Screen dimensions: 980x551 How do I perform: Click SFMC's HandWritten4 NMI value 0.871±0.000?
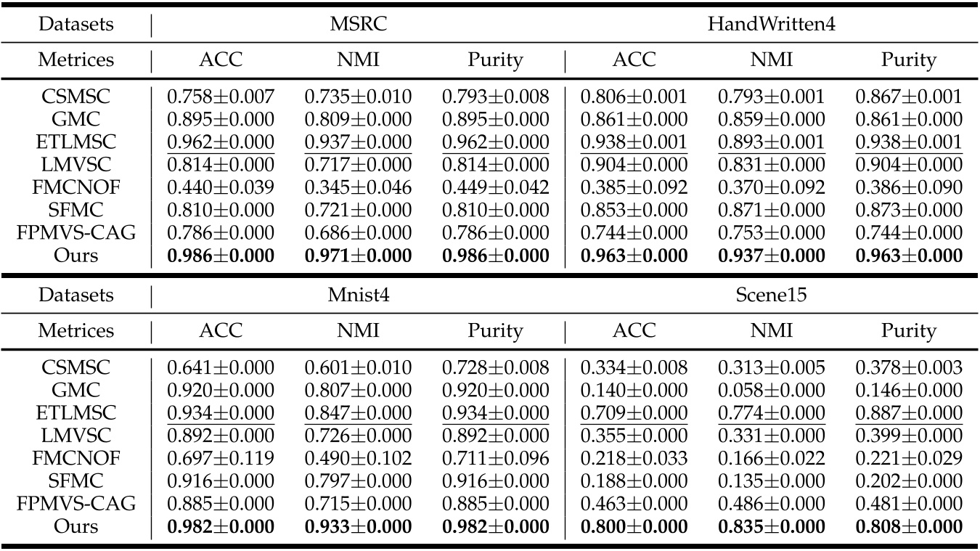tap(771, 210)
